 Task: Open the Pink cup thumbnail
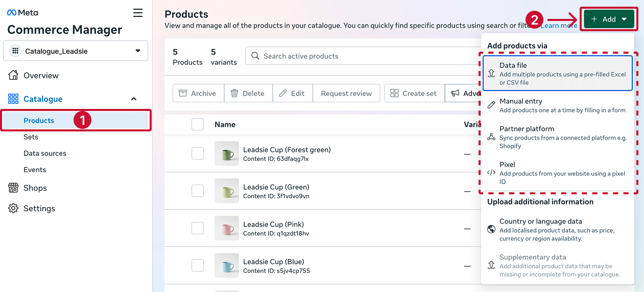[227, 228]
